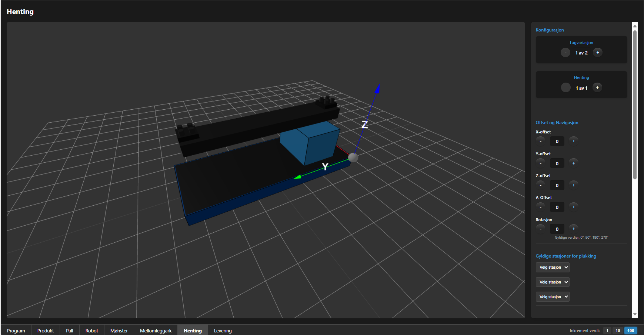This screenshot has width=644, height=335.
Task: Set increment value to 100
Action: click(x=631, y=331)
